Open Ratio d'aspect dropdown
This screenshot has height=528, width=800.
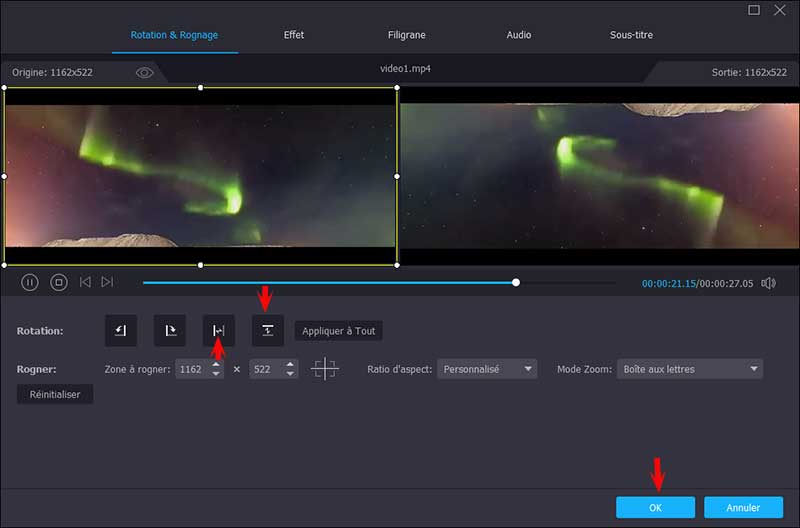pos(487,369)
